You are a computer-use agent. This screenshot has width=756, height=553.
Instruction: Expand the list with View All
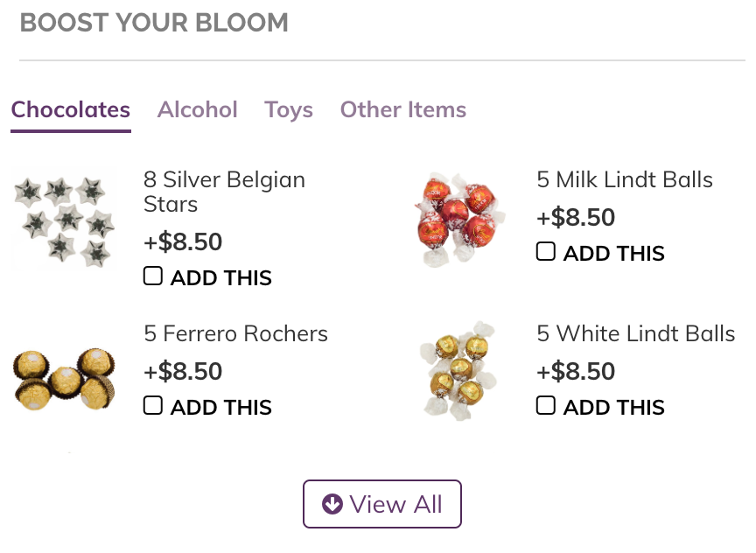click(x=382, y=504)
